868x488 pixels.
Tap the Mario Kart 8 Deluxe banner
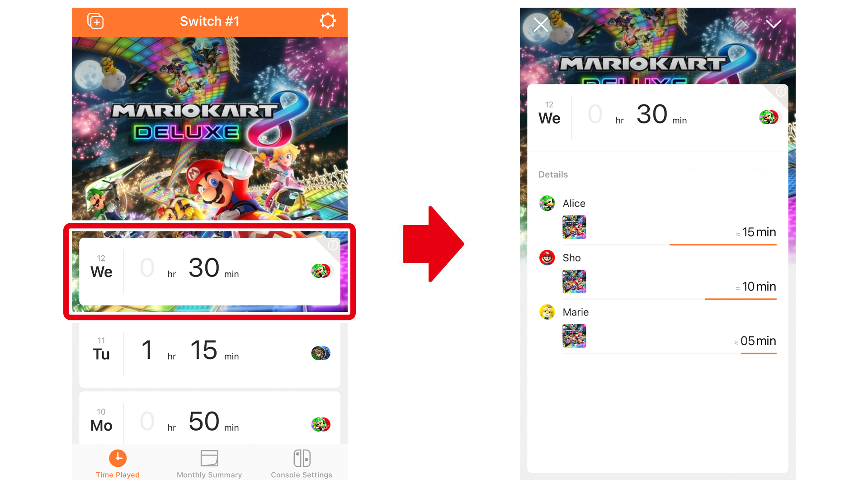coord(210,129)
